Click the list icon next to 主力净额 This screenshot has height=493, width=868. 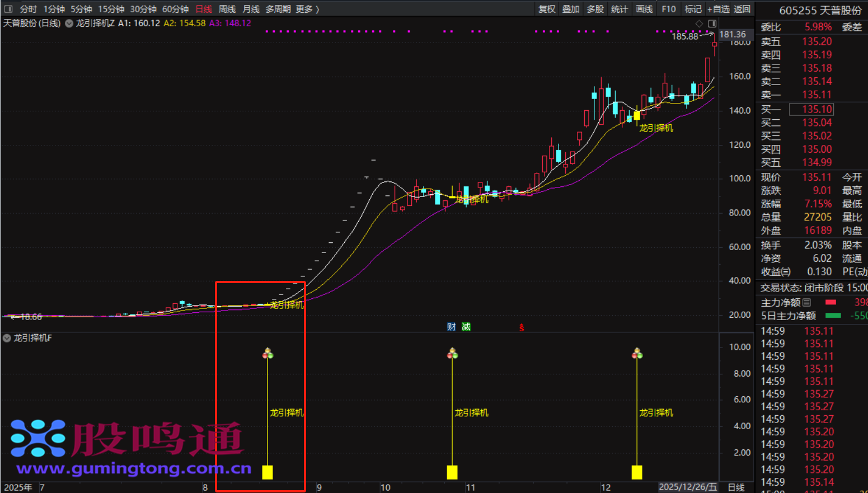(x=806, y=303)
